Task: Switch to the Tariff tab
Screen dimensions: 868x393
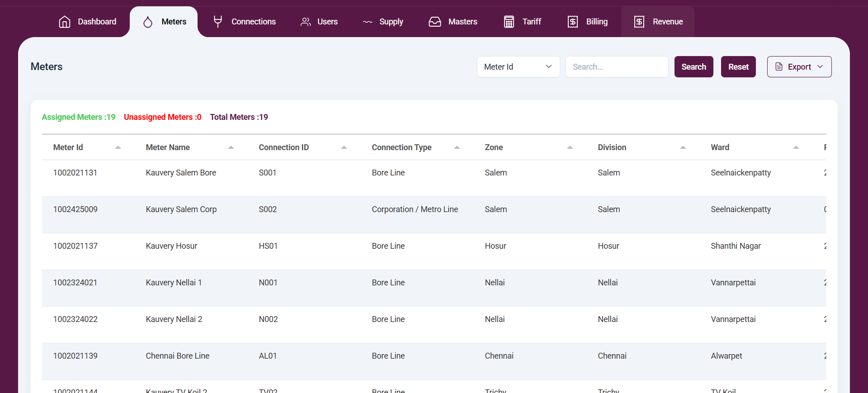Action: [x=532, y=22]
